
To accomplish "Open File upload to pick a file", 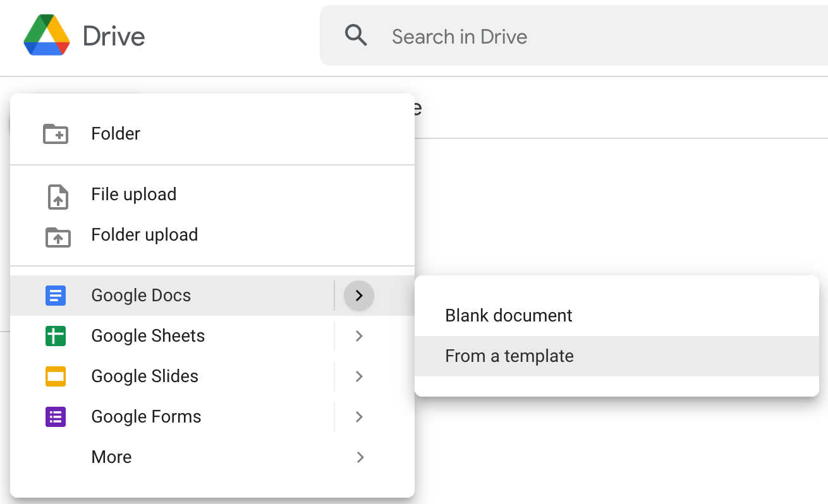I will [133, 194].
